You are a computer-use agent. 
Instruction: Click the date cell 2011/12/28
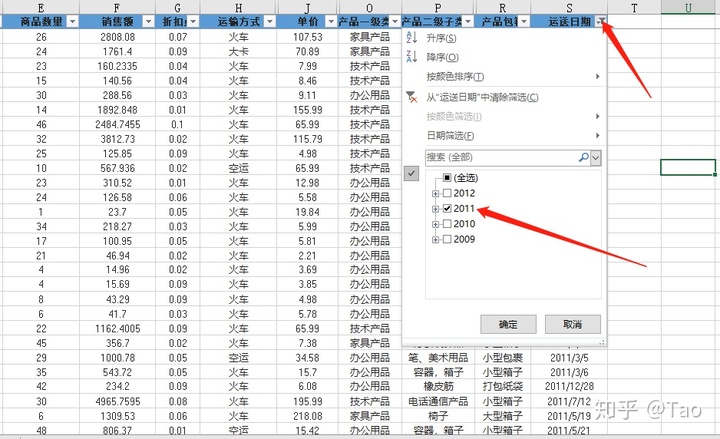569,386
